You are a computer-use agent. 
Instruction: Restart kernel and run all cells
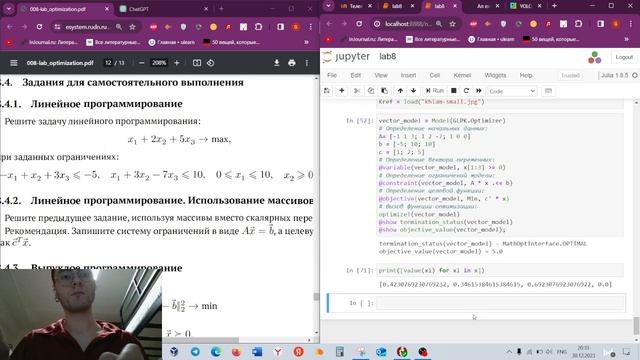pyautogui.click(x=479, y=91)
